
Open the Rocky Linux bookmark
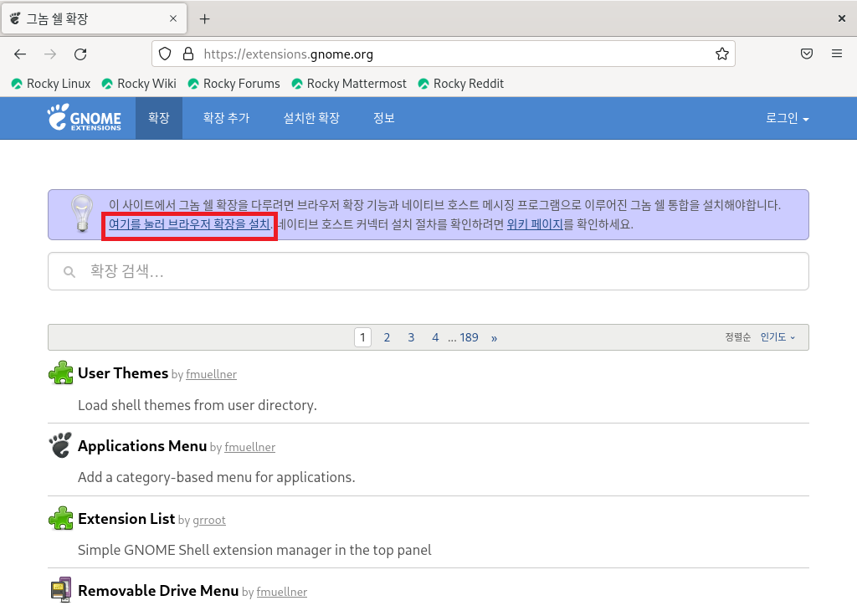coord(51,84)
